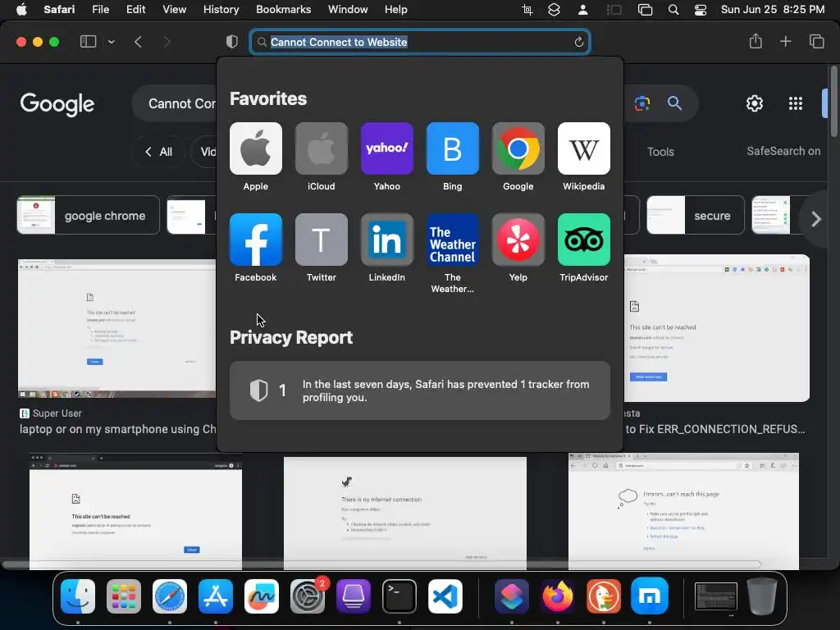Open the Window menu
The image size is (840, 630).
[x=348, y=10]
